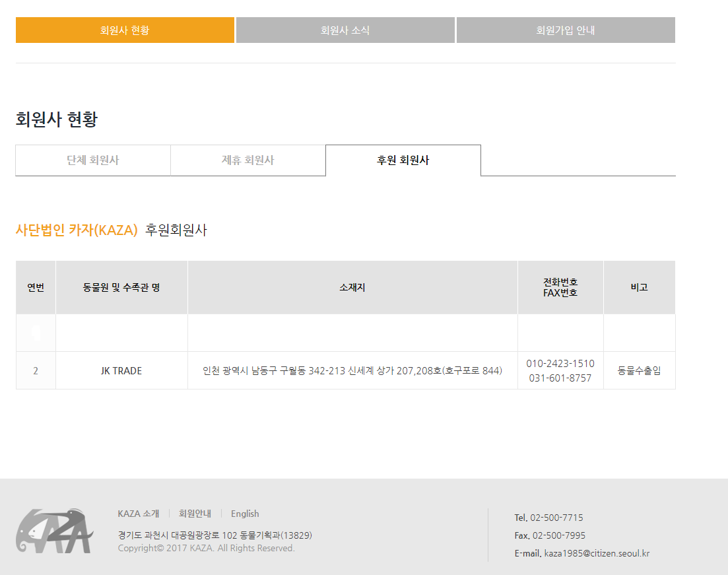728x575 pixels.
Task: Click the active 후원 회원사 sub-tab
Action: [403, 160]
